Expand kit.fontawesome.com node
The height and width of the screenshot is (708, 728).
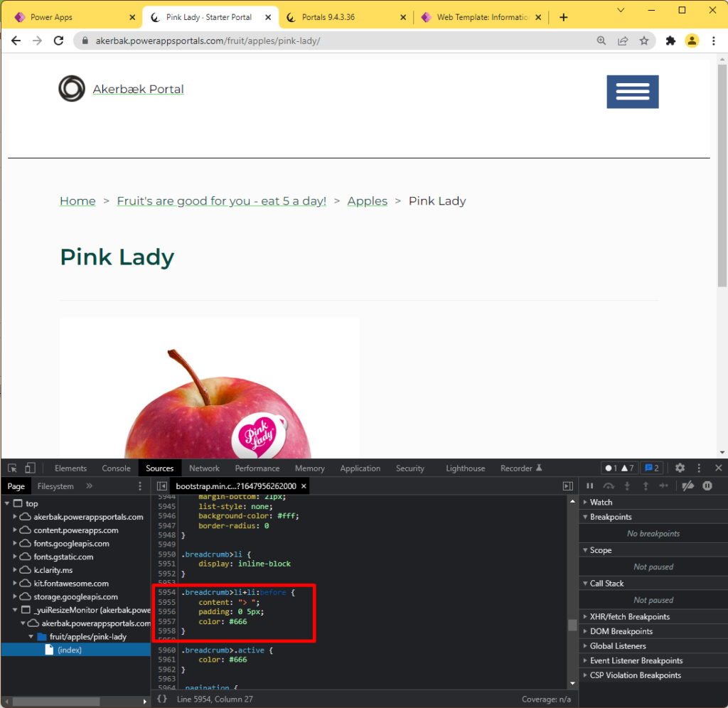click(x=15, y=583)
